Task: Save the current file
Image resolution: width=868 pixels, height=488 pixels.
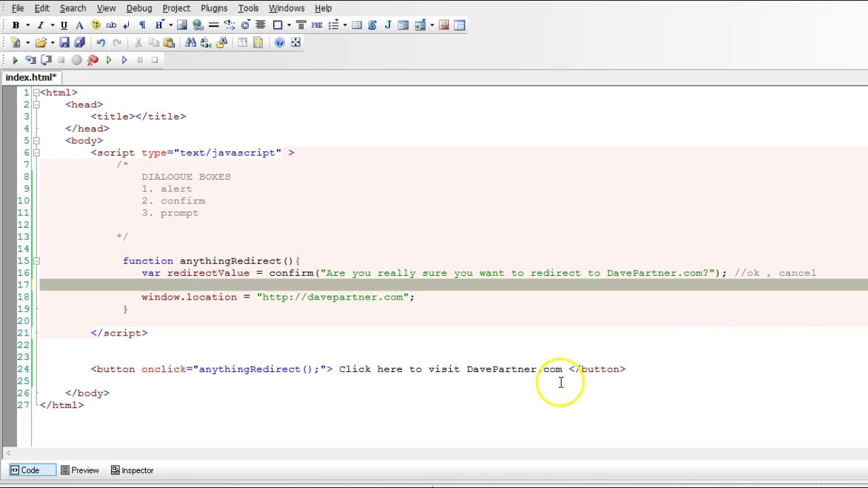Action: [x=64, y=42]
